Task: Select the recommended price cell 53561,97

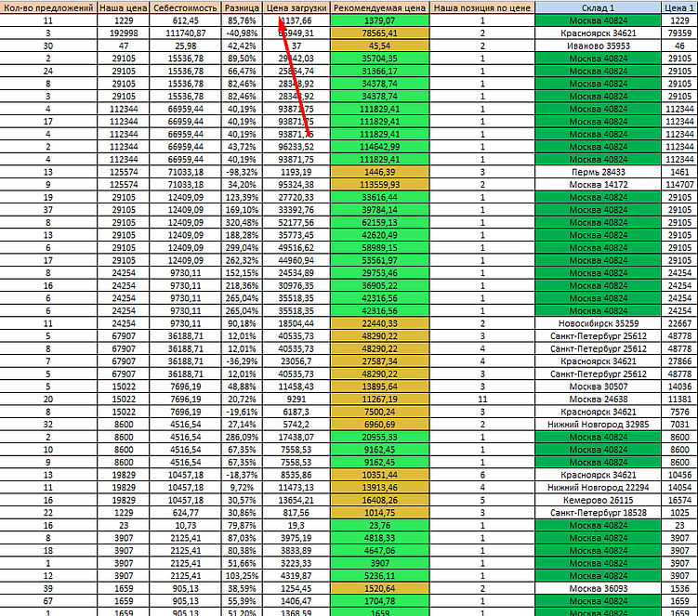Action: [x=380, y=260]
